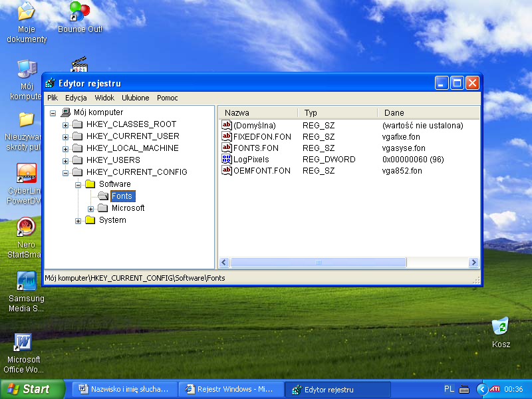
Task: Expand the HKEY_LOCAL_MACHINE branch
Action: pyautogui.click(x=66, y=148)
